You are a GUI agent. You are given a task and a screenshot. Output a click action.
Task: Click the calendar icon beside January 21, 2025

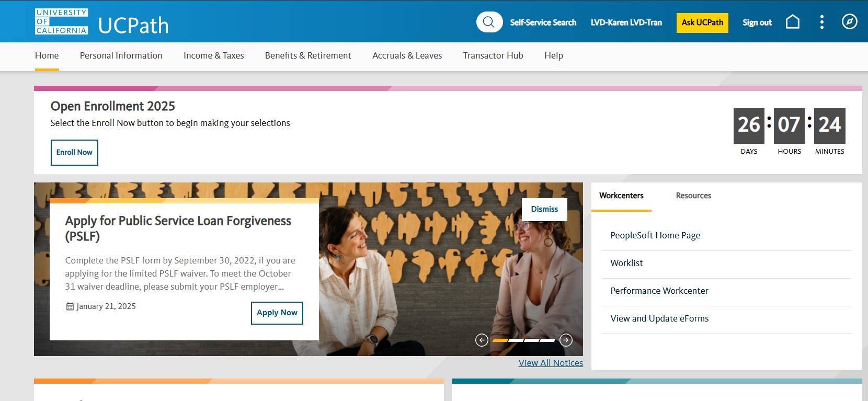click(70, 306)
